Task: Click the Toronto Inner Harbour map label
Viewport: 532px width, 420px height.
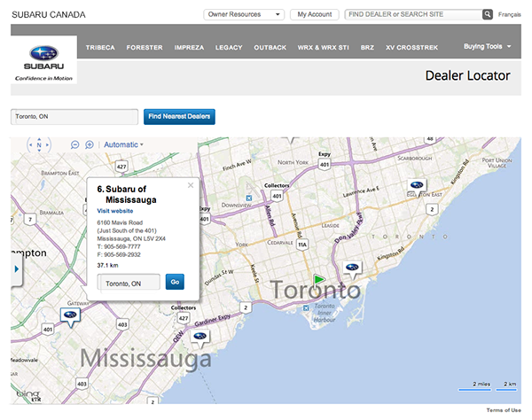Action: pos(325,313)
